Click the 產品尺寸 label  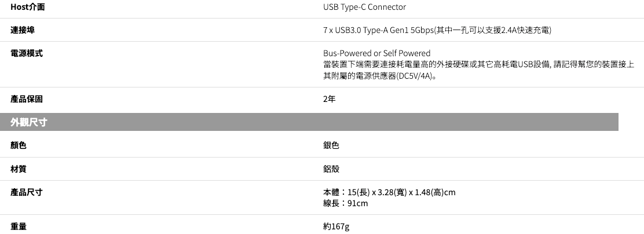coord(27,192)
